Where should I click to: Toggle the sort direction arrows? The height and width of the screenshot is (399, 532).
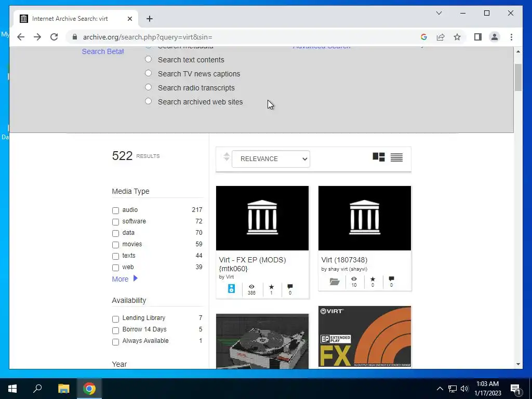pos(227,157)
